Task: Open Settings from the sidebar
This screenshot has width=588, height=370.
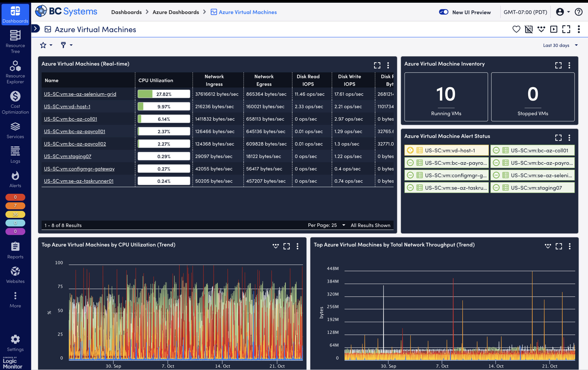Action: pyautogui.click(x=15, y=343)
